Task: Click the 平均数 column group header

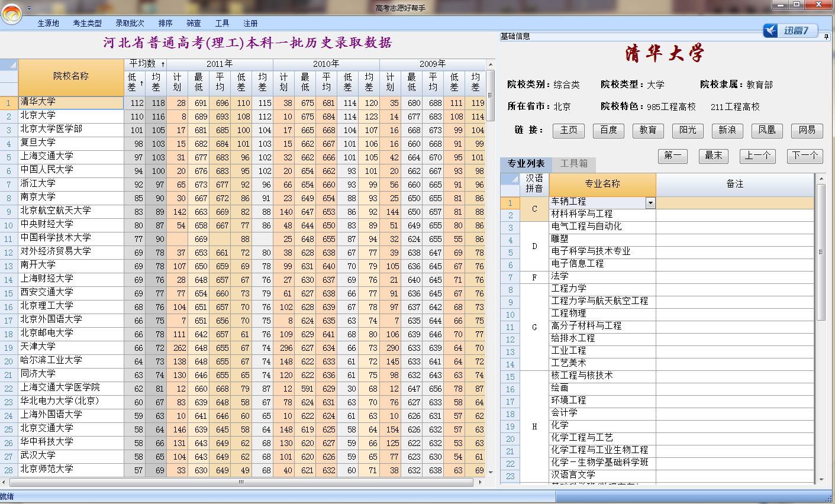Action: point(145,64)
